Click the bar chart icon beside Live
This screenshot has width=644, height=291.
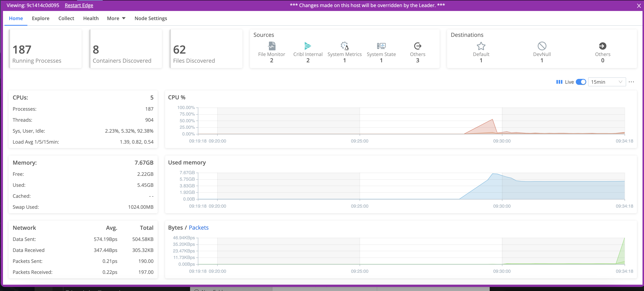pyautogui.click(x=559, y=82)
